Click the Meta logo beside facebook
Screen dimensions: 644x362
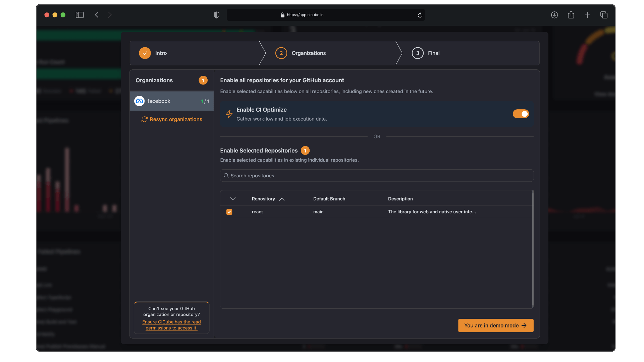coord(139,101)
